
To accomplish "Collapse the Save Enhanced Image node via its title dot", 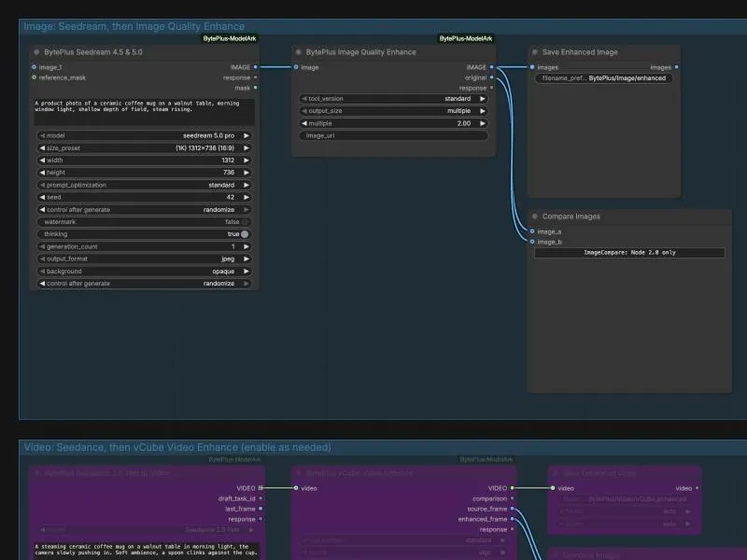I will [534, 52].
